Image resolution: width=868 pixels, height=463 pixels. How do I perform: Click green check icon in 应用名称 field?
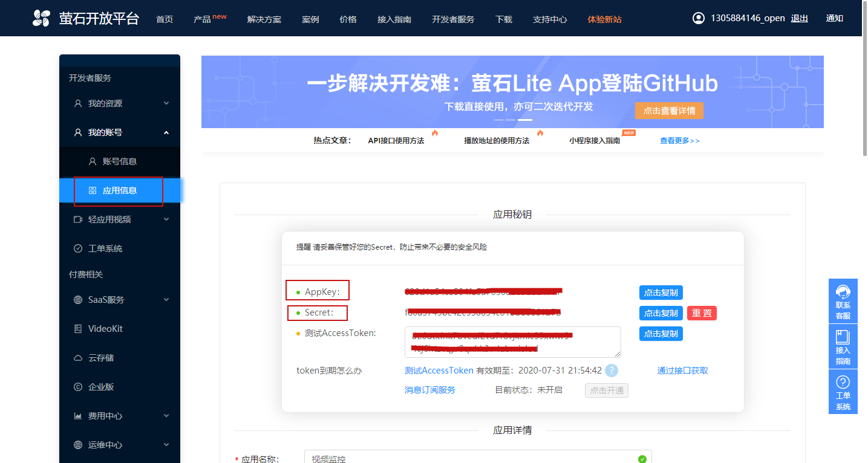(x=642, y=459)
